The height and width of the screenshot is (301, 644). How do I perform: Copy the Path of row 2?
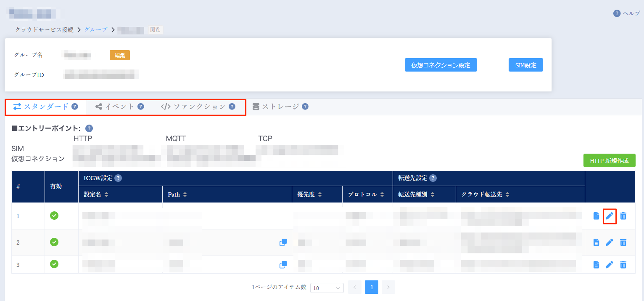click(x=283, y=242)
